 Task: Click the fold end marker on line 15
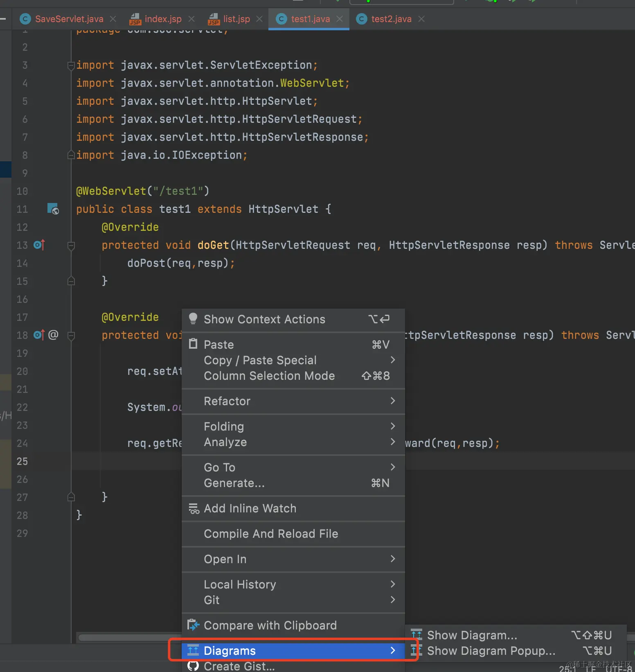tap(71, 281)
